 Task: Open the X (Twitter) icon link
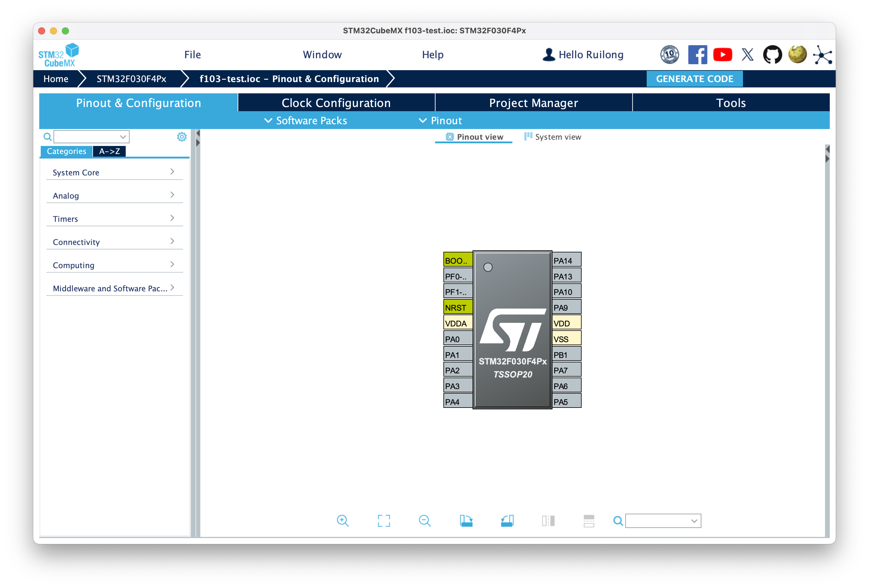point(747,55)
